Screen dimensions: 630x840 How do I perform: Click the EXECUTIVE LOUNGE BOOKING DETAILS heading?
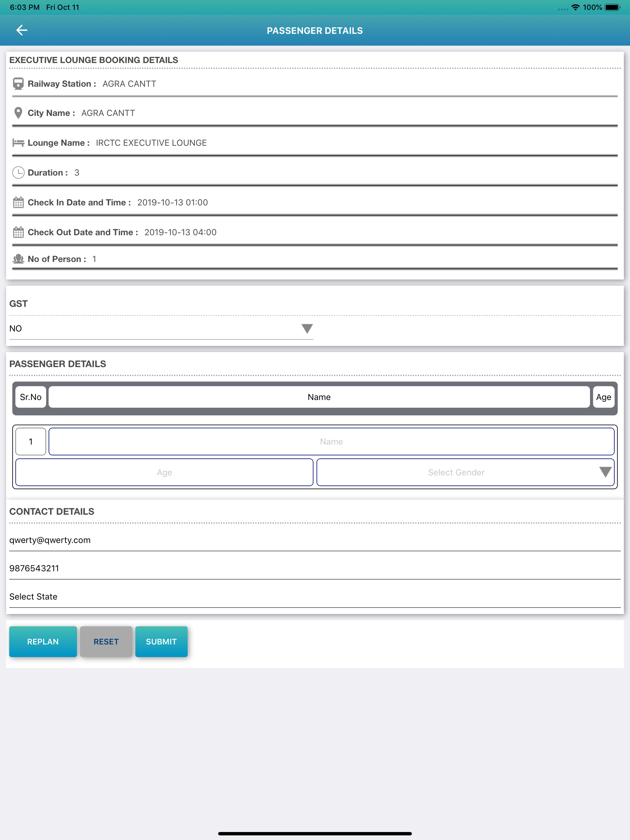coord(94,60)
